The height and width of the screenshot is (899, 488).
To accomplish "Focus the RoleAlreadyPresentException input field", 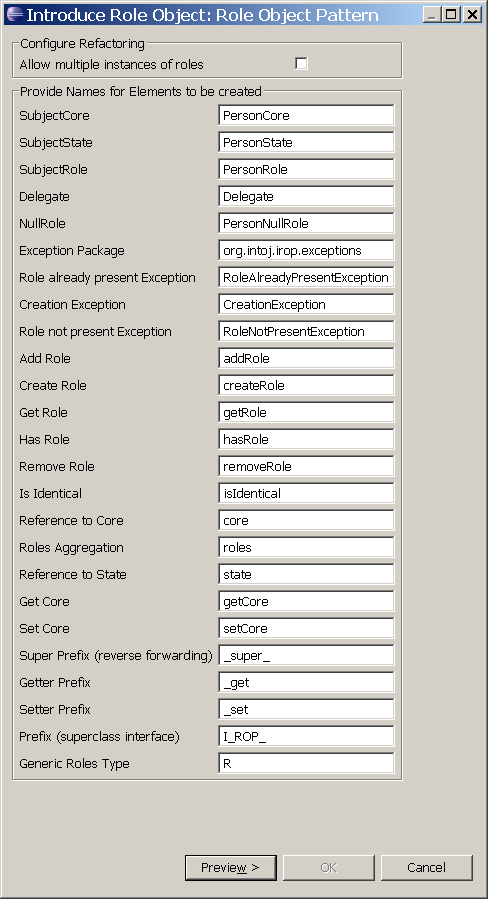I will (x=306, y=277).
